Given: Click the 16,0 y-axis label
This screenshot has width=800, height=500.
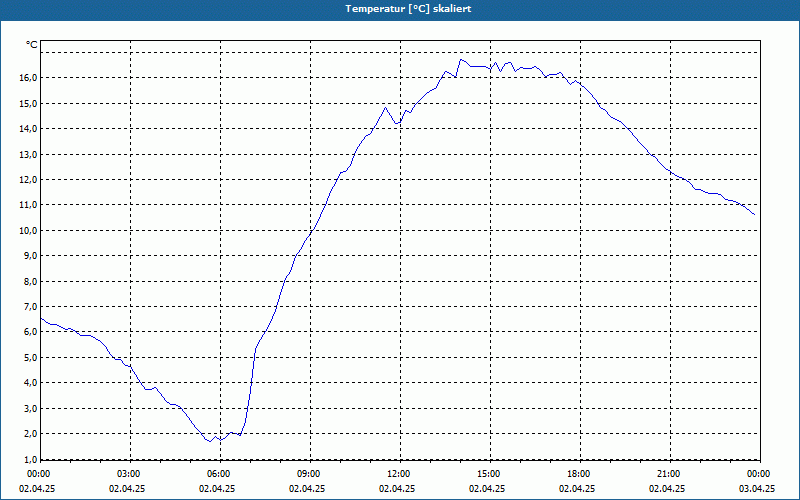Looking at the screenshot, I should 28,78.
